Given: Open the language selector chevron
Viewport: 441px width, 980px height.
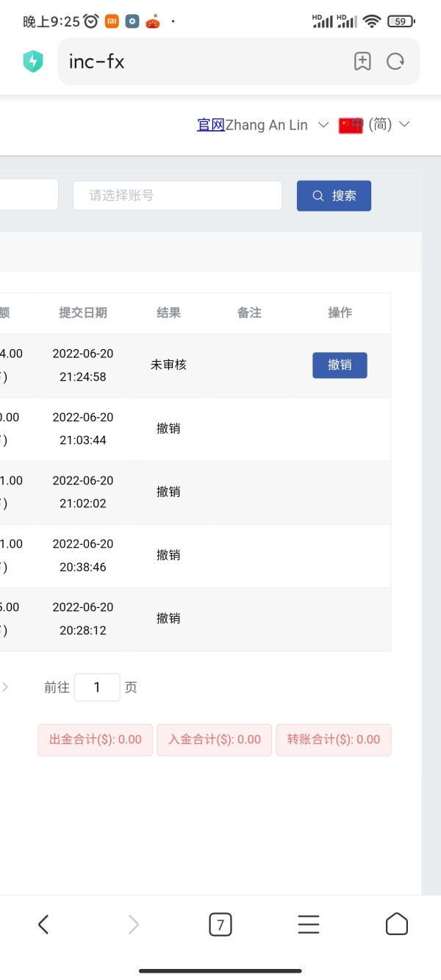Looking at the screenshot, I should (404, 125).
